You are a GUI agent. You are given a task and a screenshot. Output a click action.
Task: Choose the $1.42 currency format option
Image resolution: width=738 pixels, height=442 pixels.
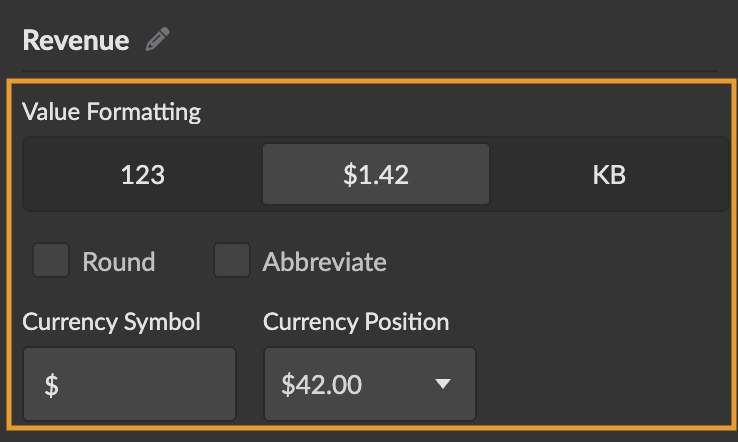click(x=376, y=175)
